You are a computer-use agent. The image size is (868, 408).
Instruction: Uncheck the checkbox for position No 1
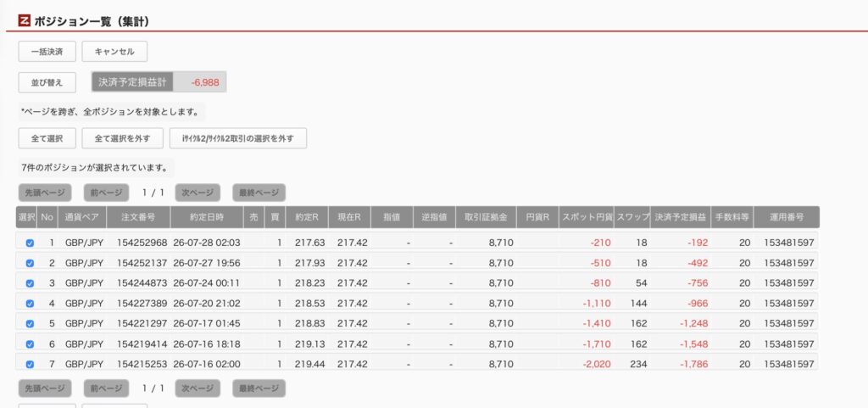coord(30,243)
